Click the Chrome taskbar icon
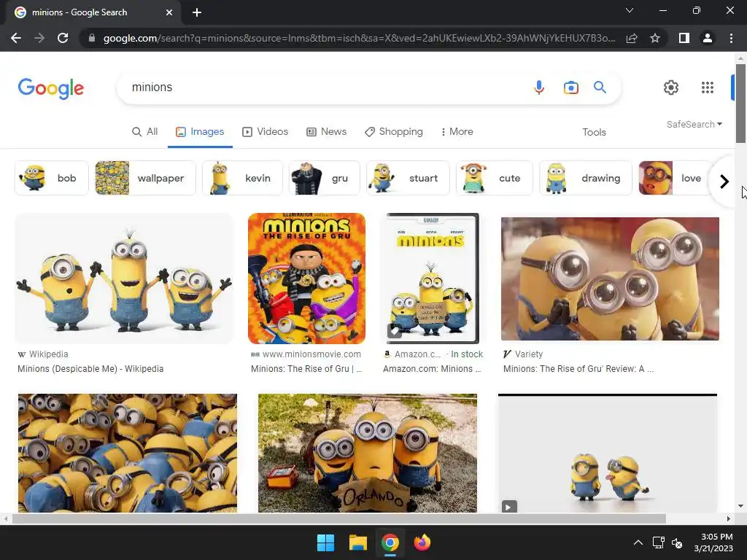The image size is (747, 560). pyautogui.click(x=390, y=542)
